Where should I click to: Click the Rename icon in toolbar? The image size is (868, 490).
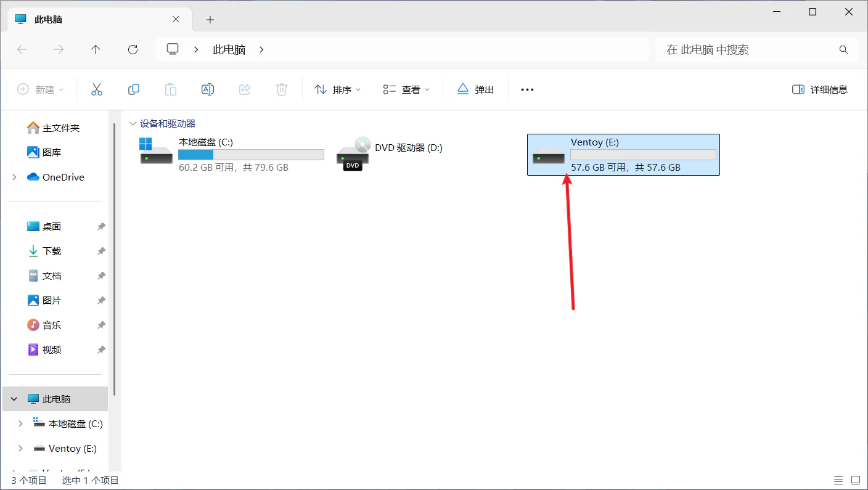(x=208, y=89)
